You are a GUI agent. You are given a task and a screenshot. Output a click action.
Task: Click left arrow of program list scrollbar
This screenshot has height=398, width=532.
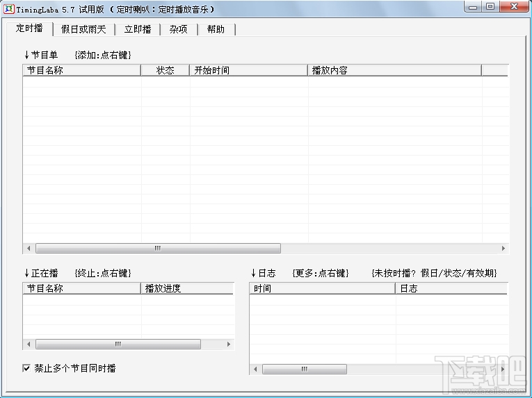tap(29, 249)
